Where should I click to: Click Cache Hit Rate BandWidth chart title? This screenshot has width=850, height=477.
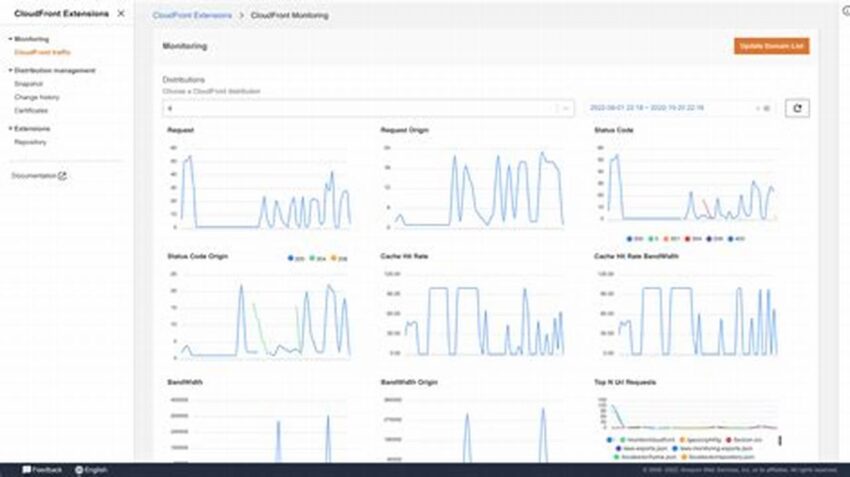coord(636,256)
